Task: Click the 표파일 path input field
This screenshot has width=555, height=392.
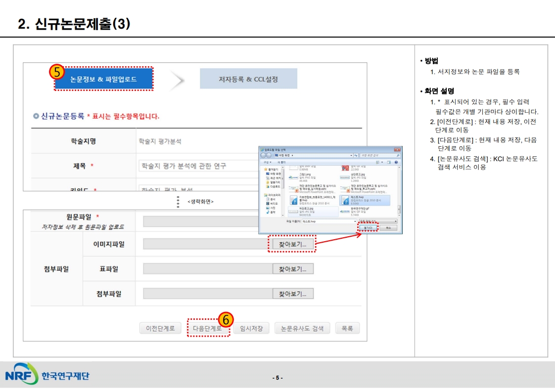Action: click(208, 269)
